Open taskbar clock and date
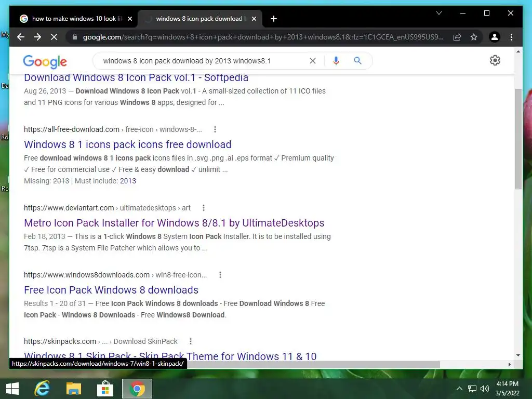532x399 pixels. pos(507,389)
